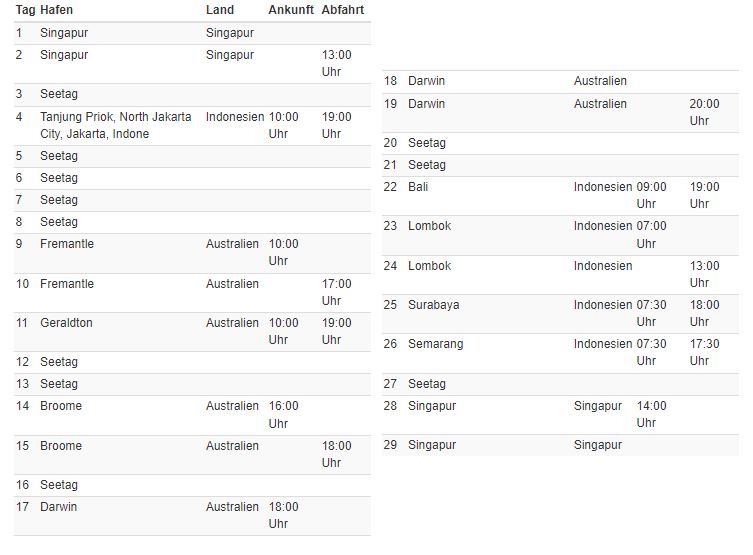Select the 14:00 Uhr Singapur arrival time
The width and height of the screenshot is (753, 555).
click(651, 414)
